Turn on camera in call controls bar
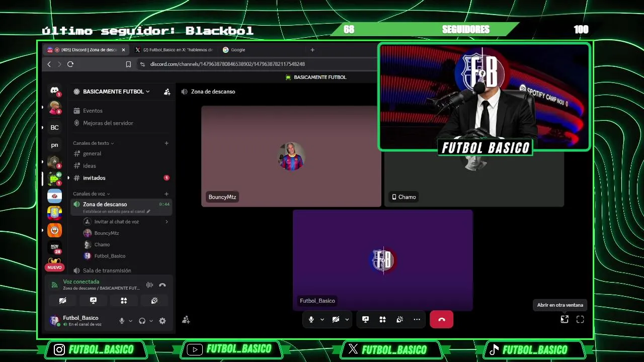The height and width of the screenshot is (362, 644). click(336, 319)
